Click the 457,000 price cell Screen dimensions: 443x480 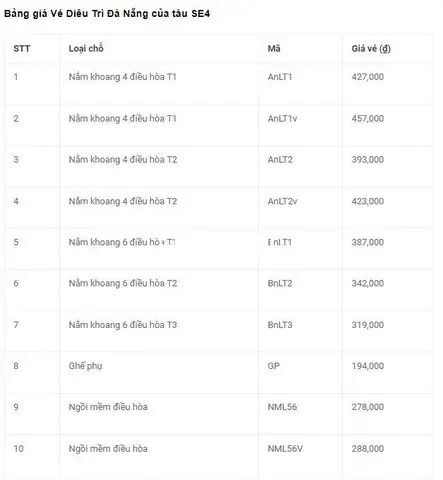pyautogui.click(x=368, y=119)
